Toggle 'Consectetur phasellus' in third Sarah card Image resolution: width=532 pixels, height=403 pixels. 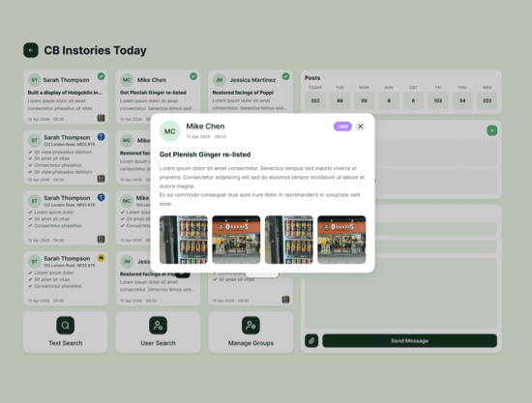(x=55, y=225)
